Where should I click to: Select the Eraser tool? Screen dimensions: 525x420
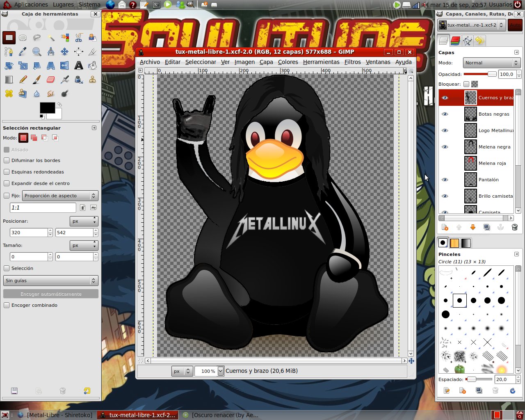coord(51,80)
